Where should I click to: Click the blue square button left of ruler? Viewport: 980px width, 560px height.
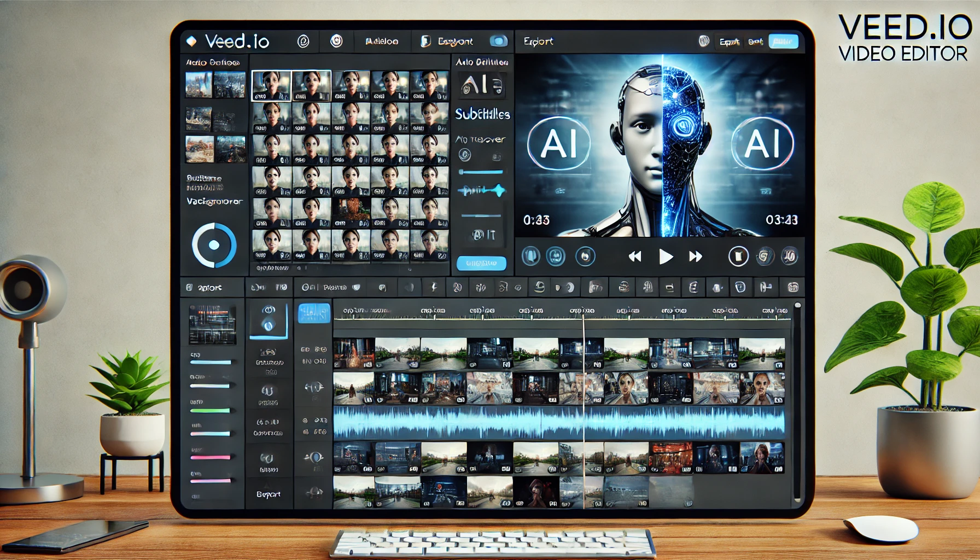(x=313, y=313)
